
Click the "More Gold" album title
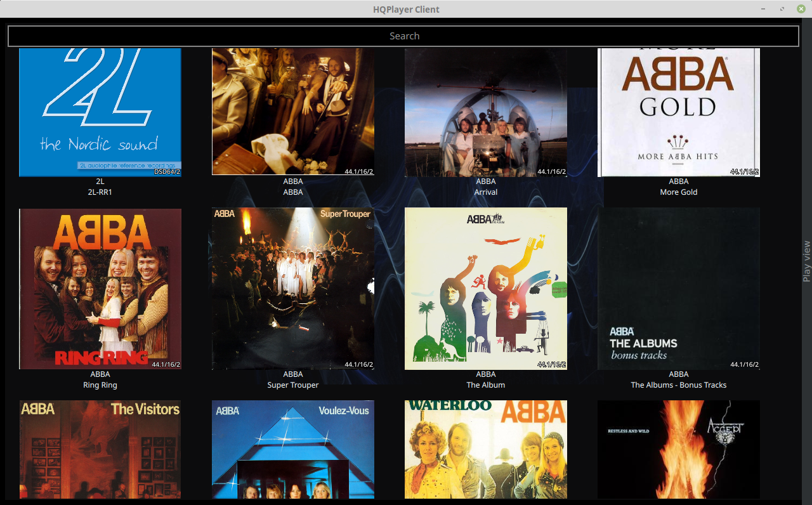point(679,192)
